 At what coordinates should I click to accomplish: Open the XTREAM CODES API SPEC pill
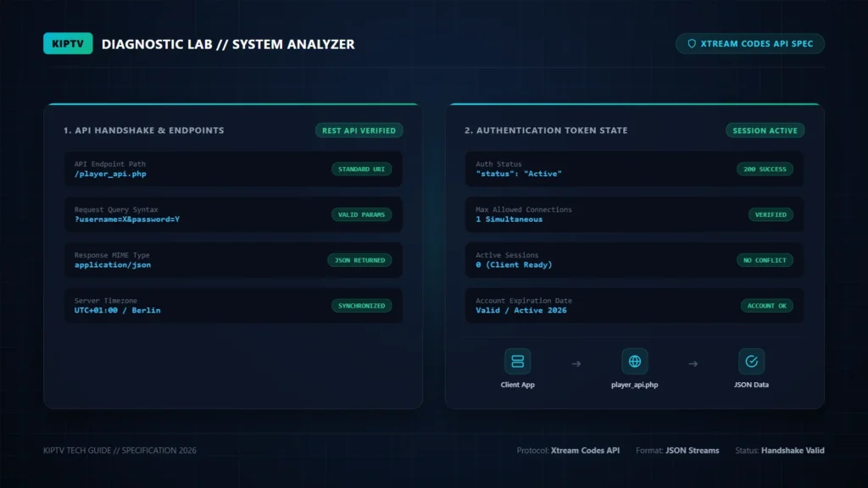(749, 44)
